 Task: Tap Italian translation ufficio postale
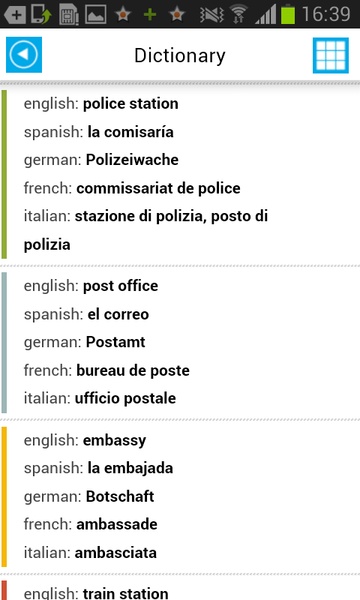pos(125,398)
